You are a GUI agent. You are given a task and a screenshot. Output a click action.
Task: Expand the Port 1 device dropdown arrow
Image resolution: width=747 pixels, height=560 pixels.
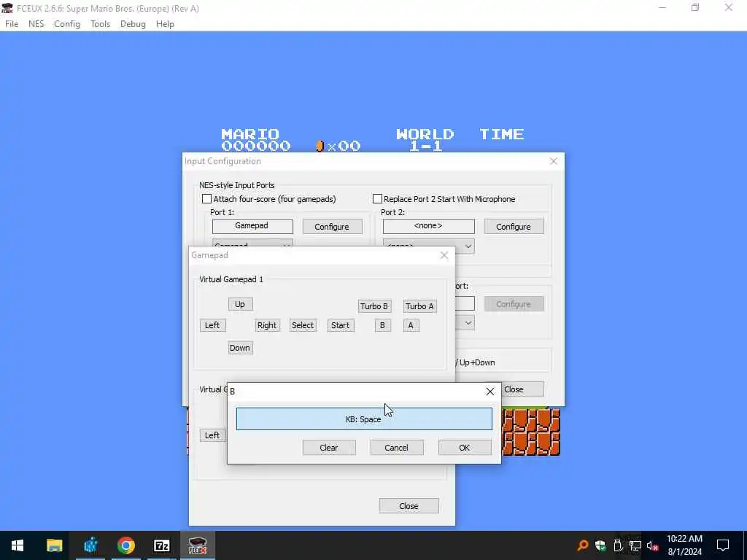(286, 244)
